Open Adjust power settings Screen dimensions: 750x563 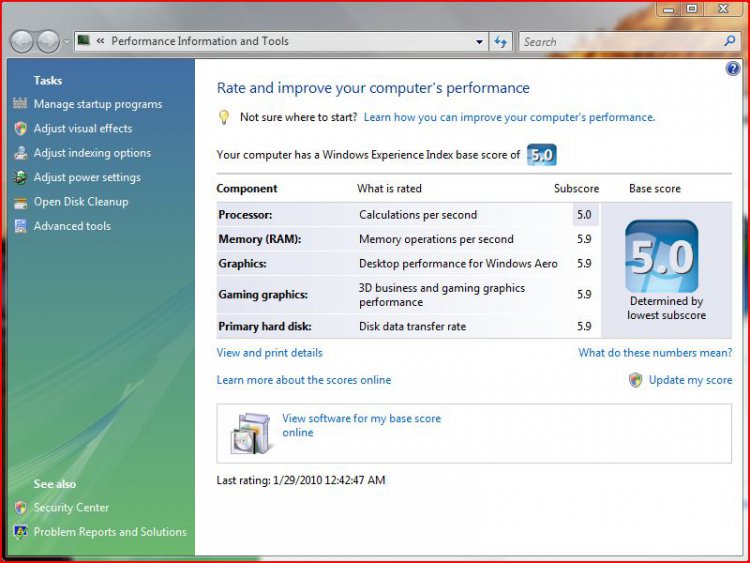[87, 177]
